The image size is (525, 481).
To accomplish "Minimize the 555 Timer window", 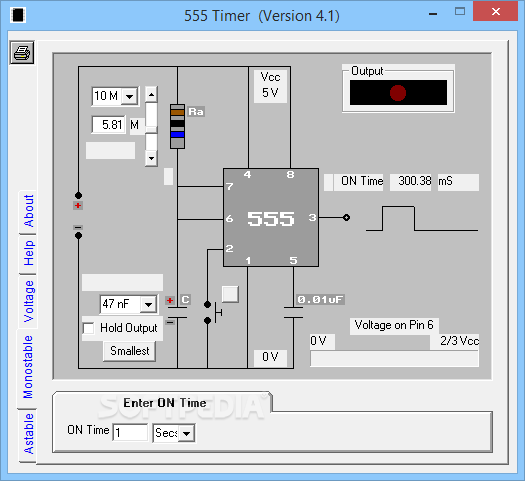I will pos(433,14).
